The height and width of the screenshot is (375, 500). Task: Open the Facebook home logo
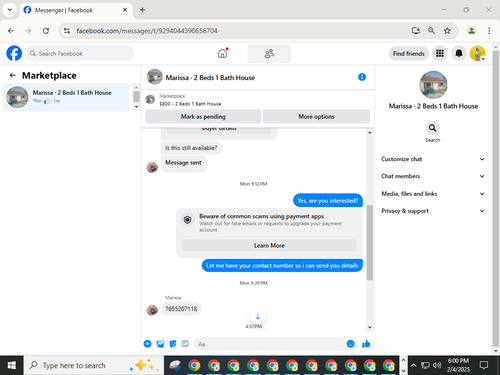14,53
